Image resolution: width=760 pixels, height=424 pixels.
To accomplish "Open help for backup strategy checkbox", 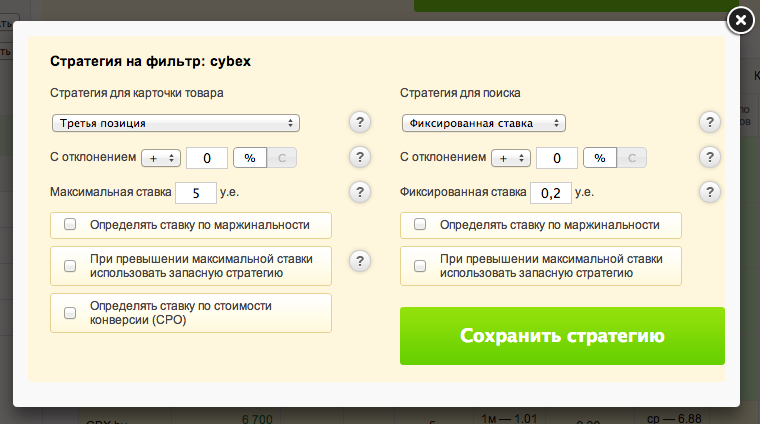I will pos(360,261).
